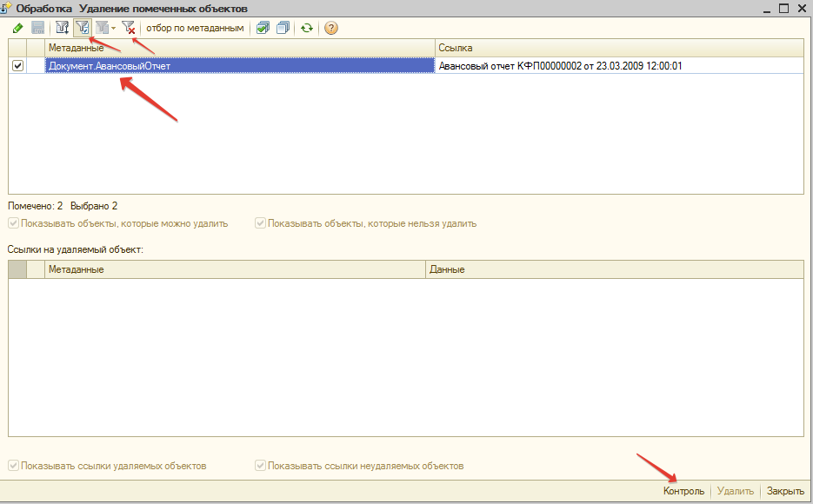Click the green pencil edit icon
Image resolution: width=813 pixels, height=504 pixels.
click(x=17, y=28)
